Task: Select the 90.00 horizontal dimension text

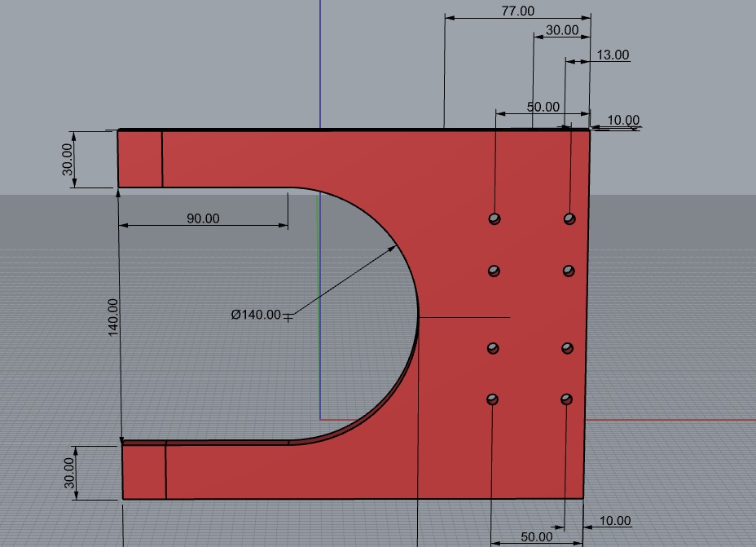Action: (x=203, y=218)
